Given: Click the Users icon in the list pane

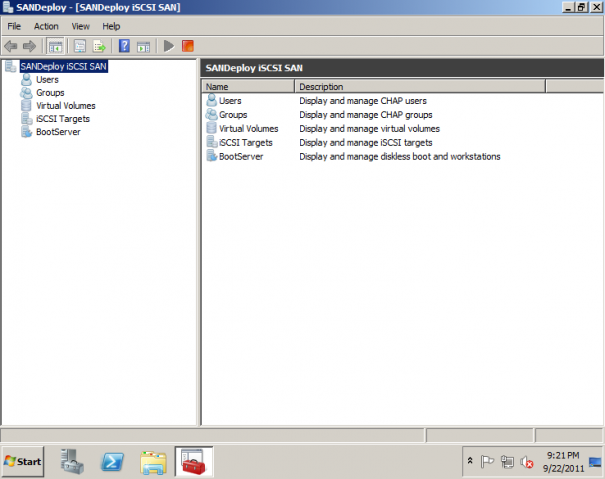Looking at the screenshot, I should coord(211,100).
